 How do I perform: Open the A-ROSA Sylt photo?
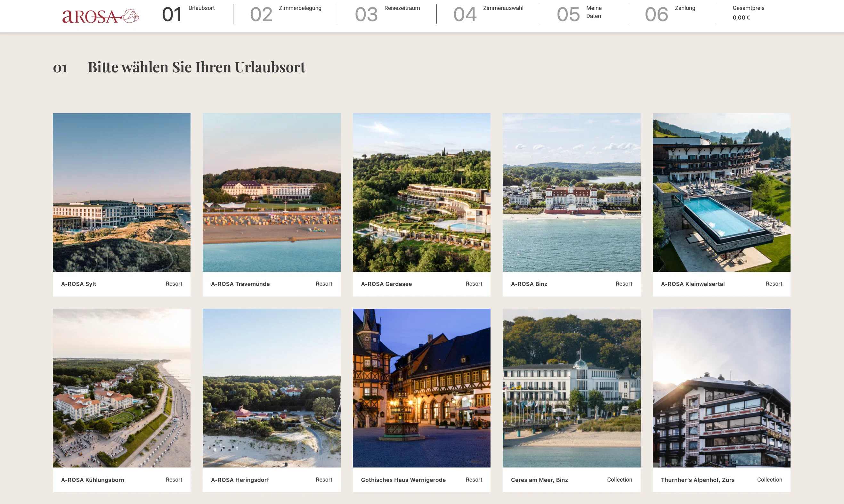(x=122, y=192)
